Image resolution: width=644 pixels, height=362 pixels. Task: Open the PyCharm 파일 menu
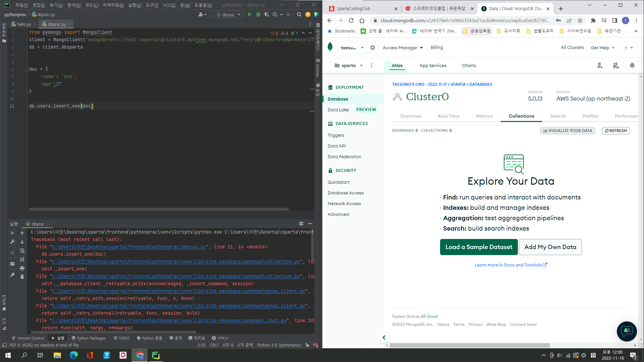point(21,5)
